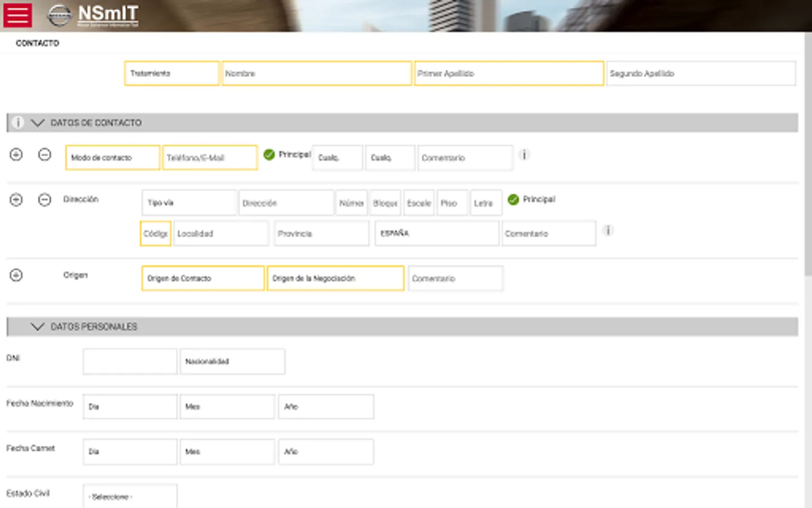
Task: Open the Modo de contacto dropdown
Action: (113, 158)
